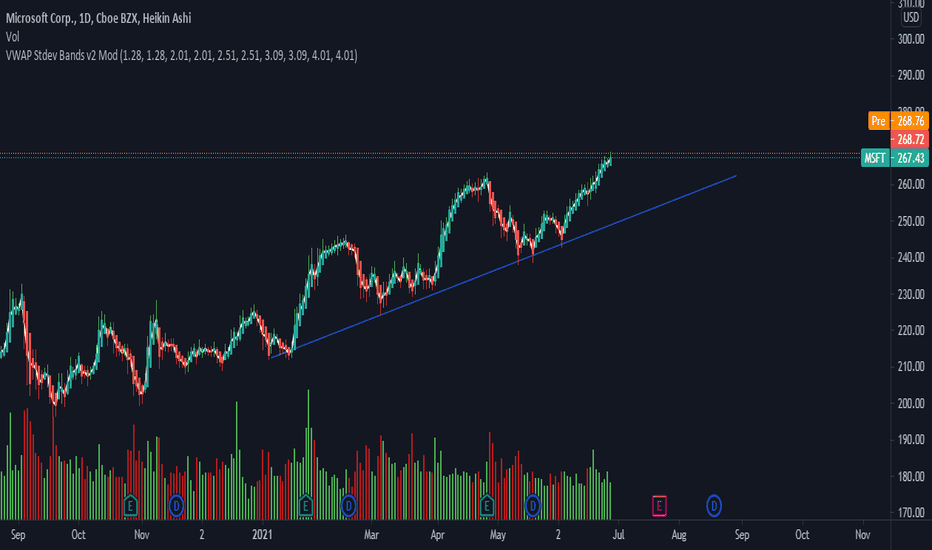Open the USD currency selector
Image resolution: width=932 pixels, height=550 pixels.
coord(911,17)
